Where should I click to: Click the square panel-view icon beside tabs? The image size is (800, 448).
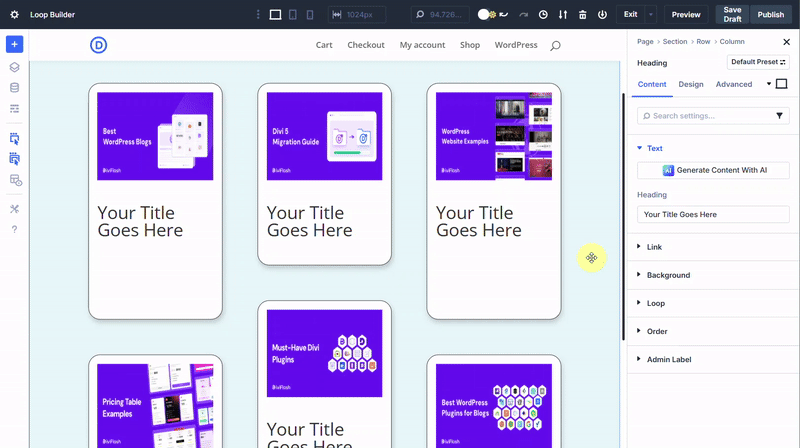point(781,84)
